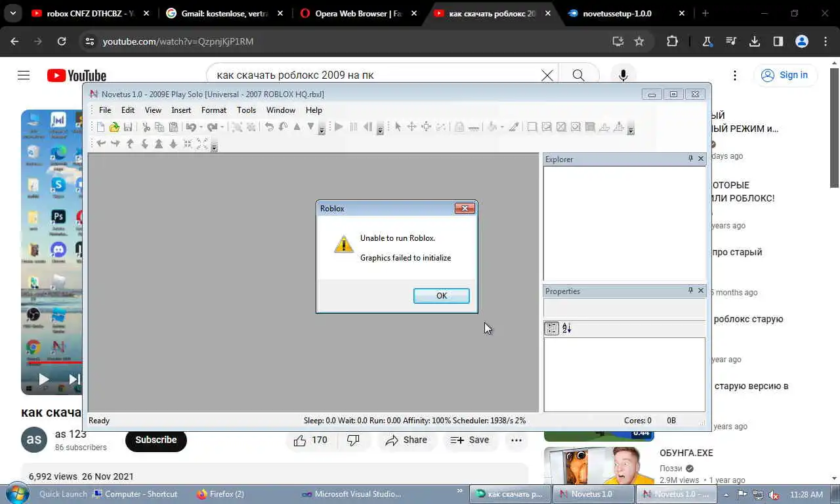The height and width of the screenshot is (504, 840).
Task: Open the paint bucket color dropdown arrow
Action: pyautogui.click(x=502, y=127)
